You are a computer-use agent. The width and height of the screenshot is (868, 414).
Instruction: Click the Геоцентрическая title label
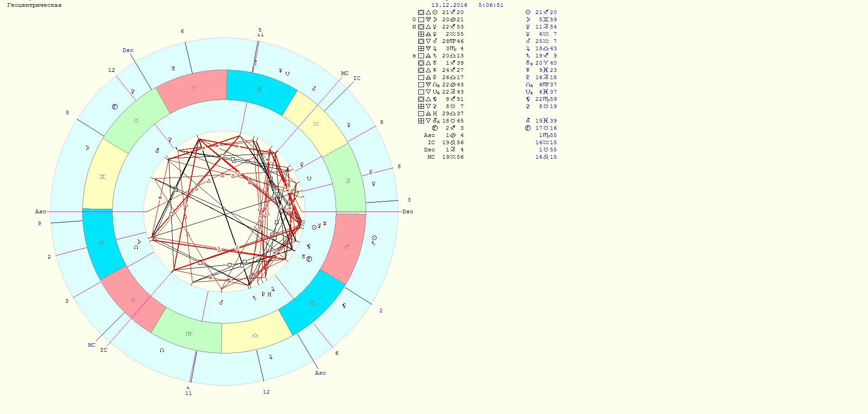(x=34, y=5)
